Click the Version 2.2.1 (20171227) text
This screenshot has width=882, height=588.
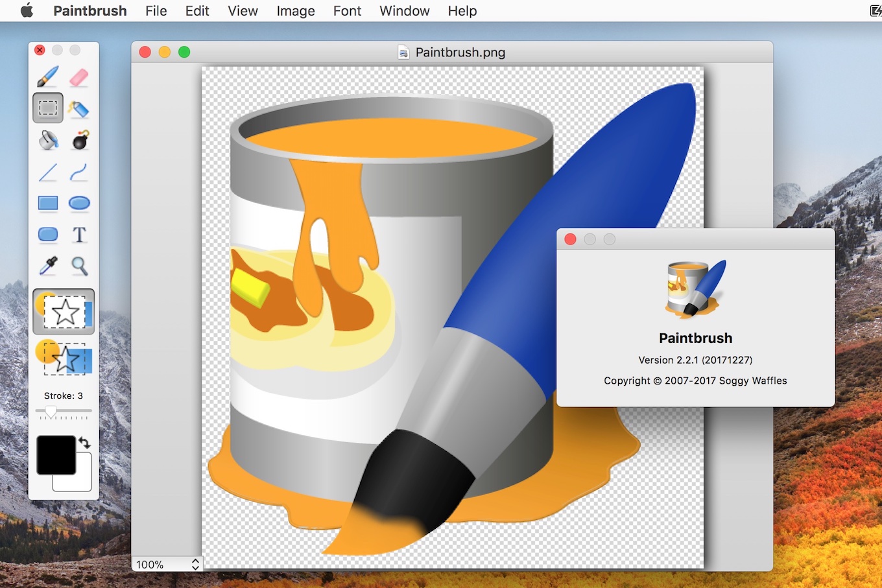(x=696, y=360)
